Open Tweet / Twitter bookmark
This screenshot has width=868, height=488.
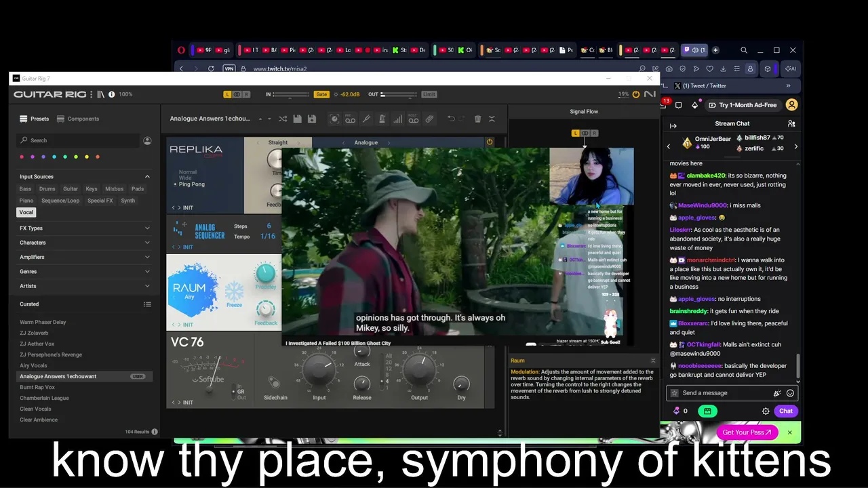[701, 86]
